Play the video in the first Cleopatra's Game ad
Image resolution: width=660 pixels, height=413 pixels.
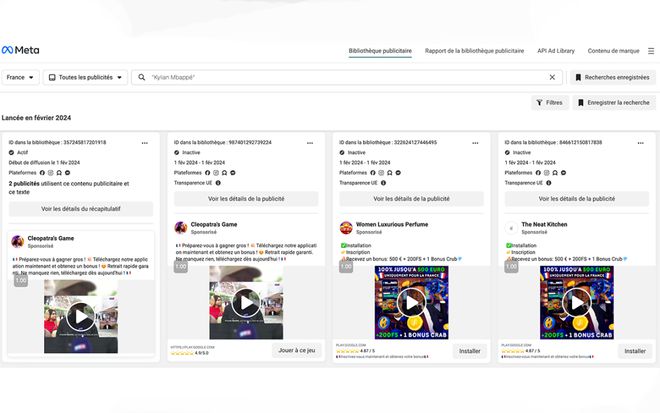(x=81, y=317)
